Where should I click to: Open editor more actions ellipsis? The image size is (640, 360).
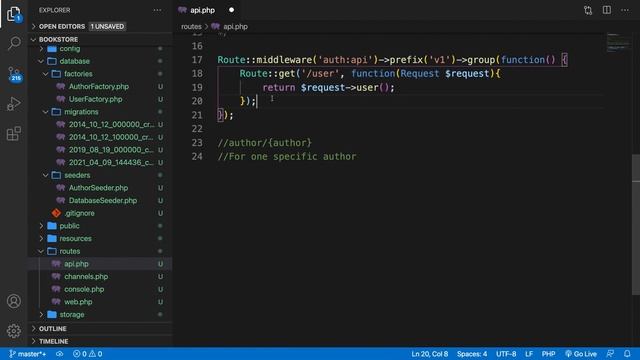click(625, 10)
